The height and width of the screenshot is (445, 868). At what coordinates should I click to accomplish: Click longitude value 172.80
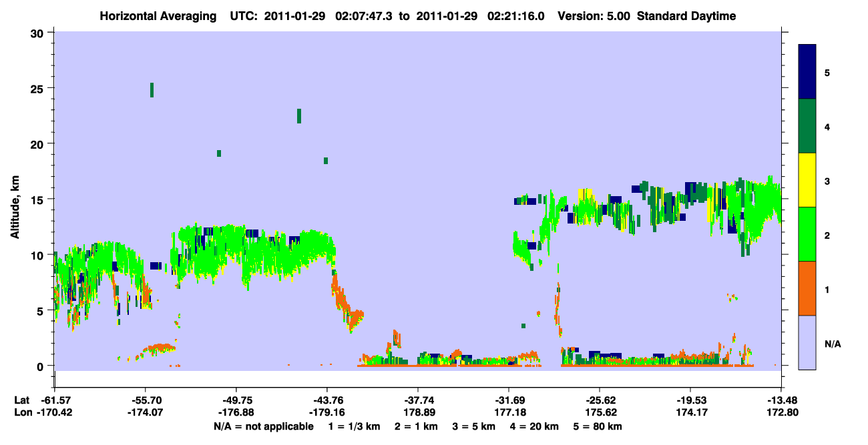pyautogui.click(x=781, y=412)
